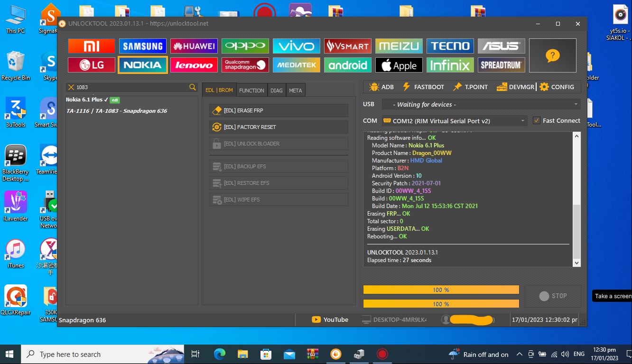This screenshot has width=632, height=364.
Task: Switch to the DIAG tab
Action: 277,90
